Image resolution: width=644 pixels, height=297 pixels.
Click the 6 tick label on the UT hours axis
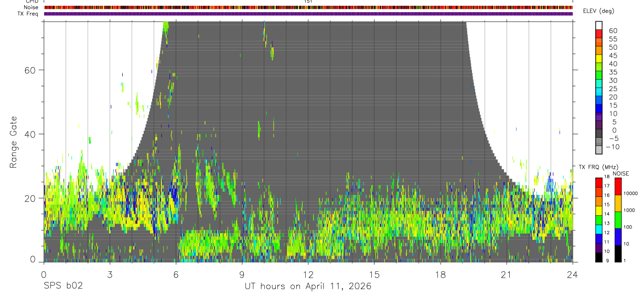click(176, 274)
